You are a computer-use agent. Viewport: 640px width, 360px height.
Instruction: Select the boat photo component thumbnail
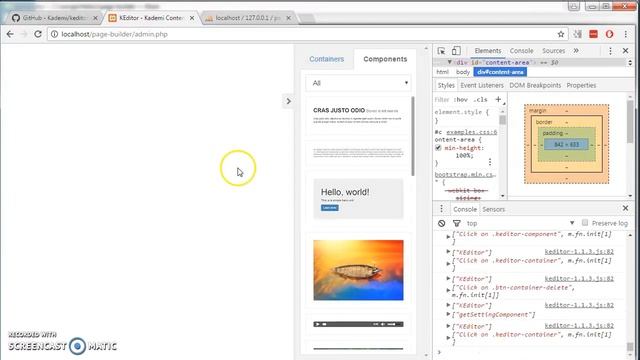coord(358,270)
